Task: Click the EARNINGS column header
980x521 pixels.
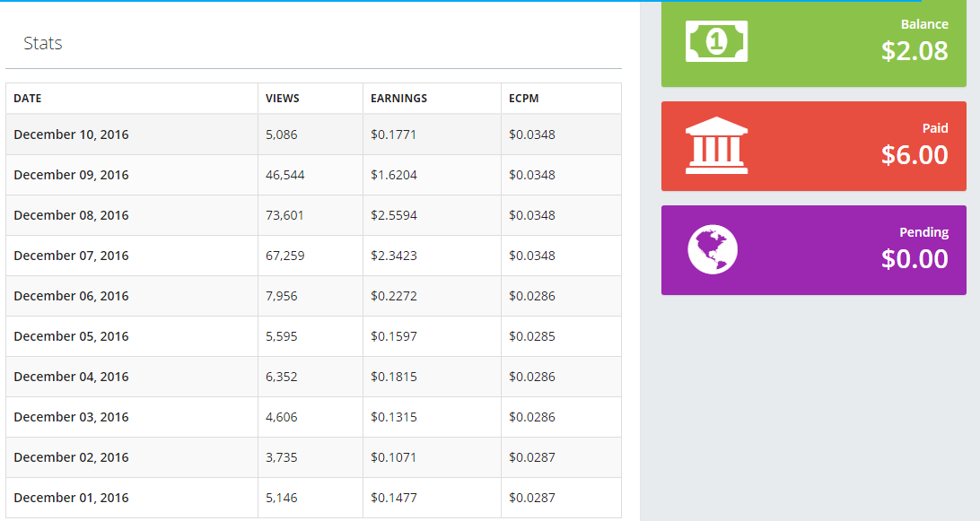Action: click(x=398, y=98)
